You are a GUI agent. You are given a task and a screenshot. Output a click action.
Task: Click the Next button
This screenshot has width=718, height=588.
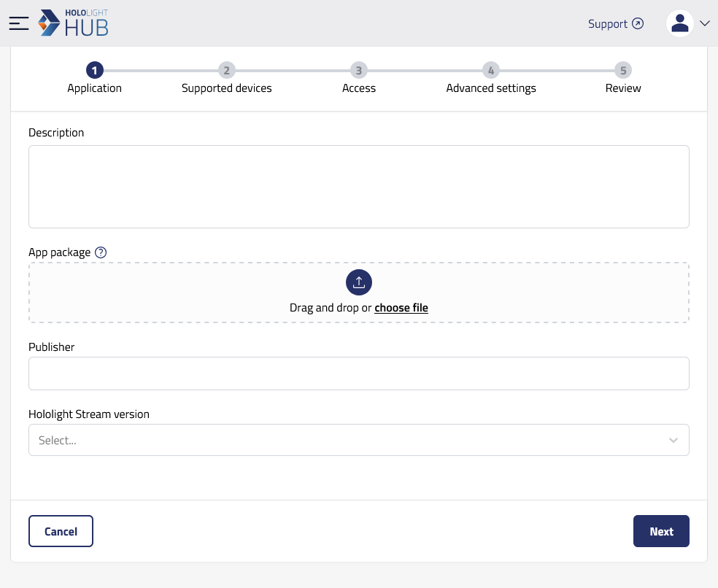(x=661, y=531)
